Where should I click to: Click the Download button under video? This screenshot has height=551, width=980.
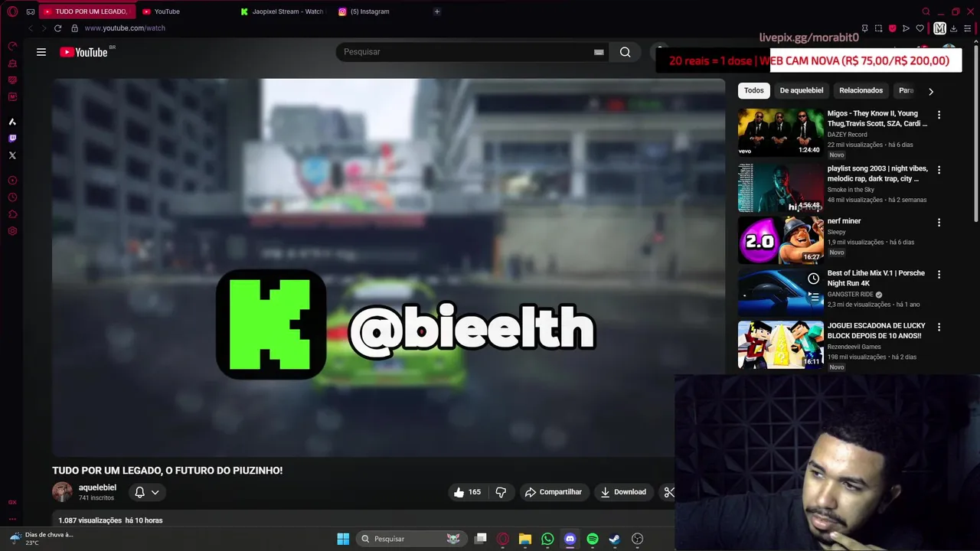[x=623, y=492]
